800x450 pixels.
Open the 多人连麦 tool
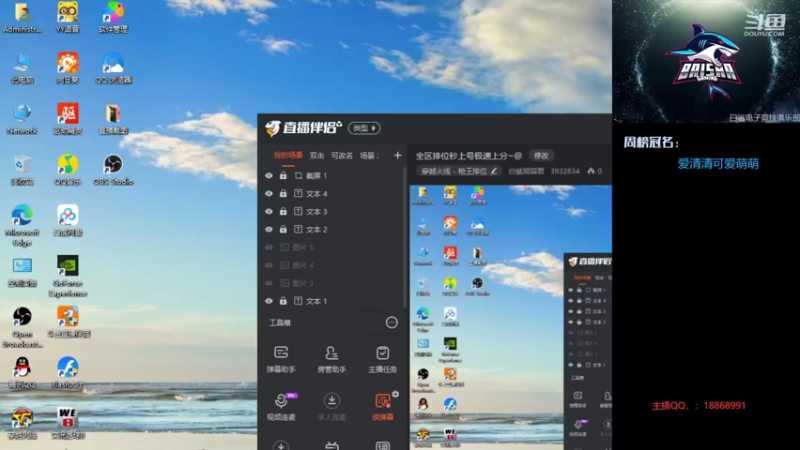point(332,407)
